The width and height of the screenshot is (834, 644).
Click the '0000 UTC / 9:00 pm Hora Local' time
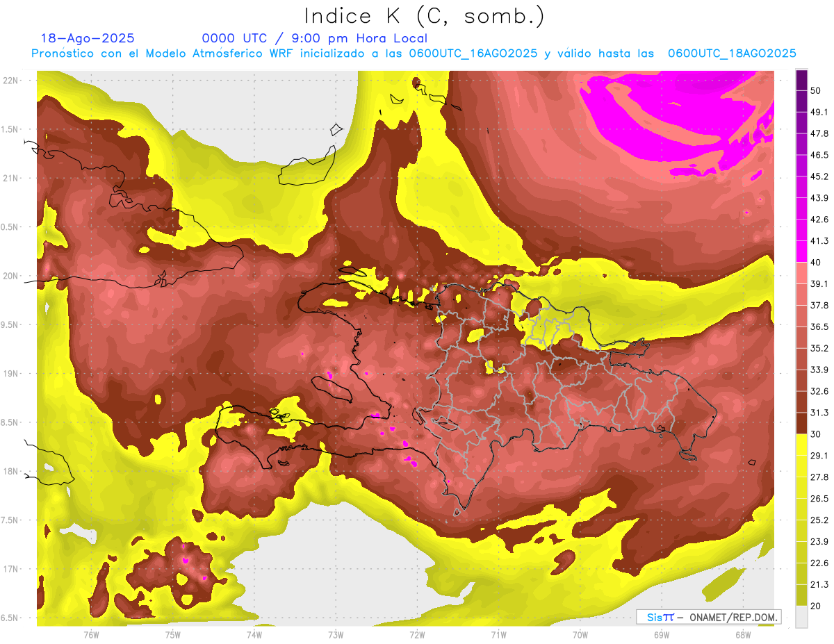[315, 38]
